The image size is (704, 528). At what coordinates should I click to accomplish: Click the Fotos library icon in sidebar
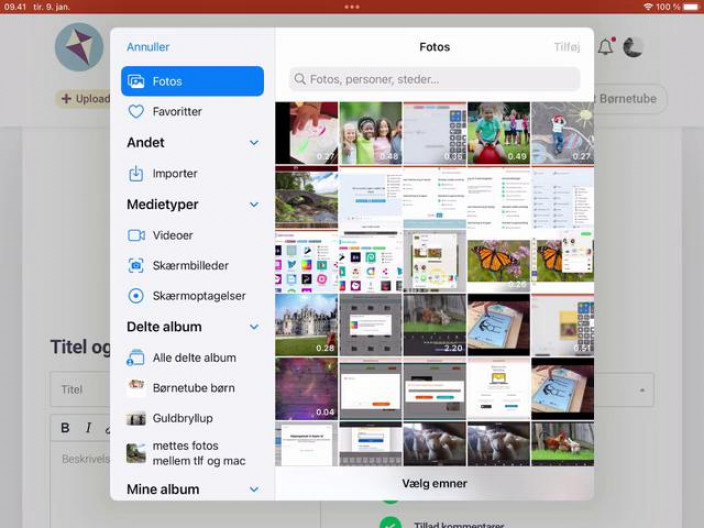point(136,82)
